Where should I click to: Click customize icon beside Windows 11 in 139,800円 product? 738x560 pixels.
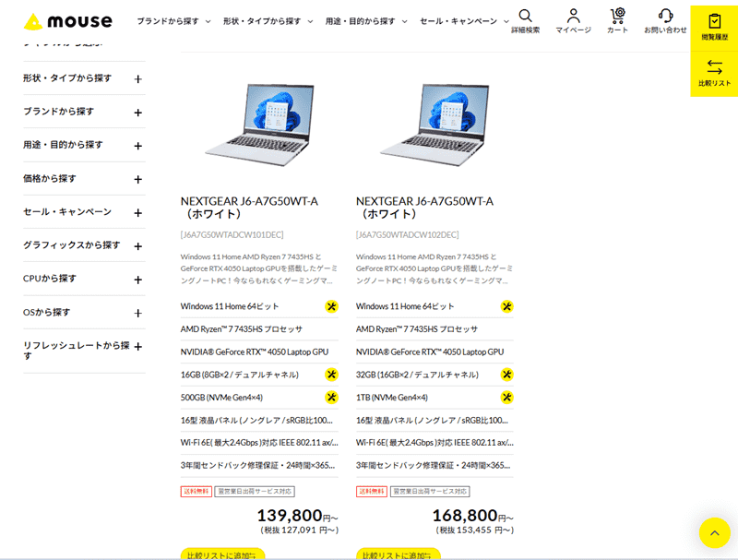(x=331, y=306)
